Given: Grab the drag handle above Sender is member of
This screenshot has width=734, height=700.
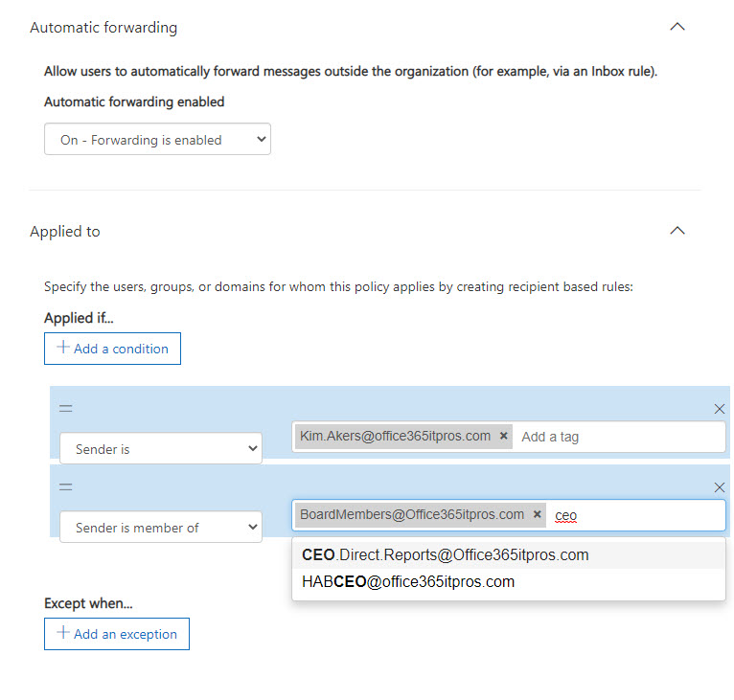Looking at the screenshot, I should pyautogui.click(x=66, y=486).
